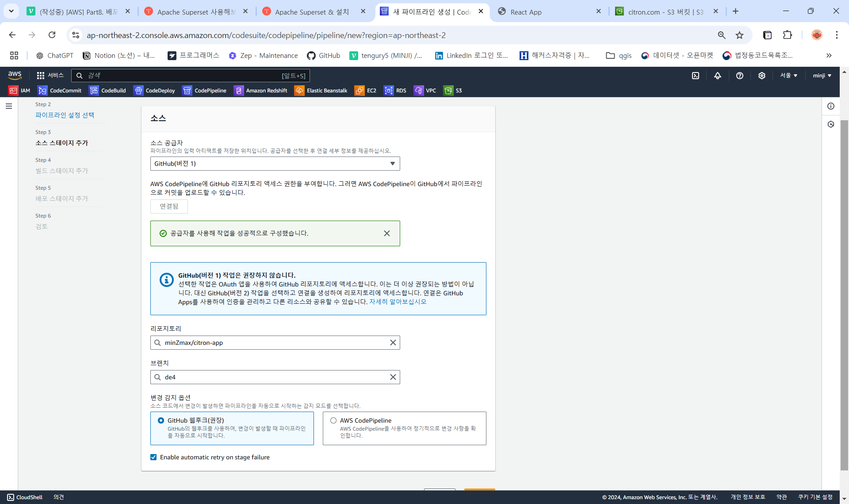Expand the minji account menu
The height and width of the screenshot is (504, 849).
click(822, 76)
